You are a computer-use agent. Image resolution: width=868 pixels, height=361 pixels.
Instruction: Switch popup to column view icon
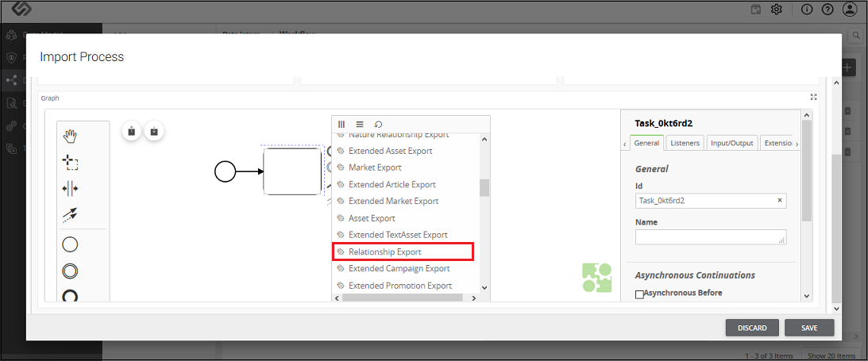pos(341,125)
